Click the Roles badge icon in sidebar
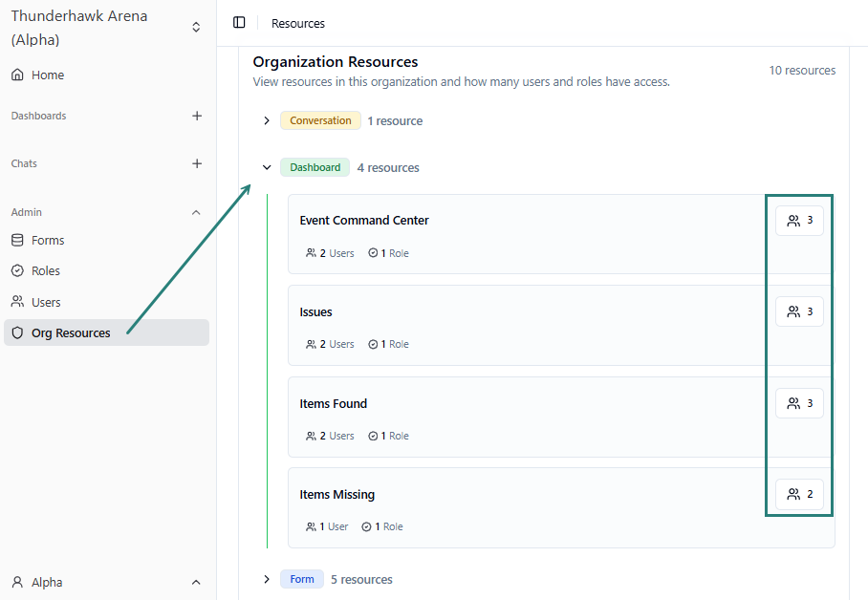 pos(19,270)
